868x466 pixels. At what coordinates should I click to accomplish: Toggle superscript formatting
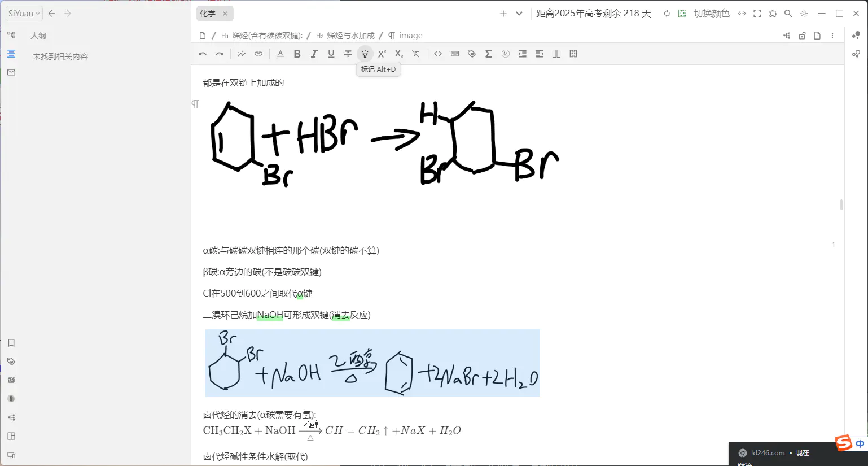pyautogui.click(x=382, y=54)
